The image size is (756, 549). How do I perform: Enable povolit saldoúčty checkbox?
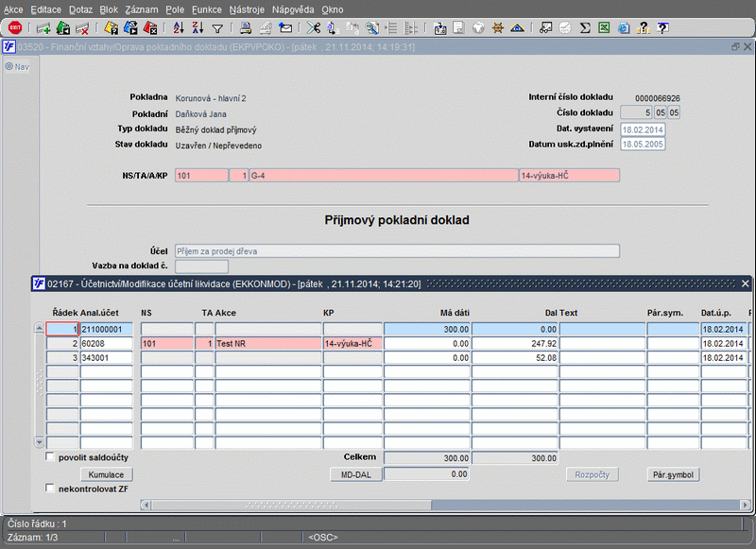tap(50, 456)
